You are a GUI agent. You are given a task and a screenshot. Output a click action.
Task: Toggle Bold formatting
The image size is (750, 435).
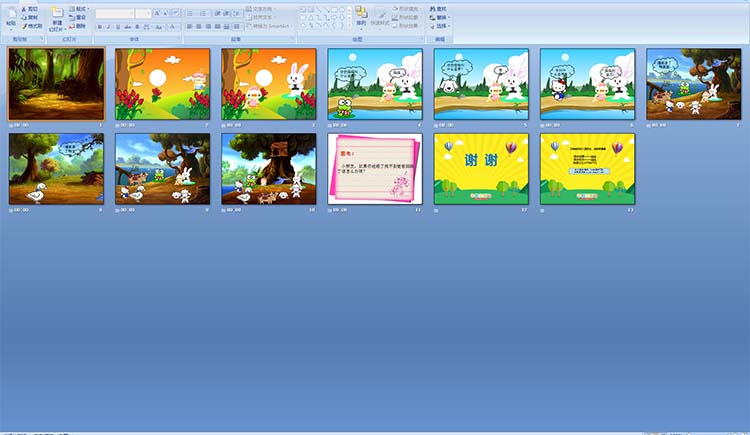click(99, 27)
